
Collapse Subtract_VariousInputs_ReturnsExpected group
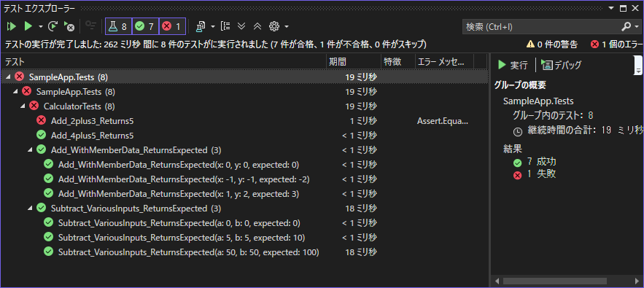pyautogui.click(x=31, y=209)
